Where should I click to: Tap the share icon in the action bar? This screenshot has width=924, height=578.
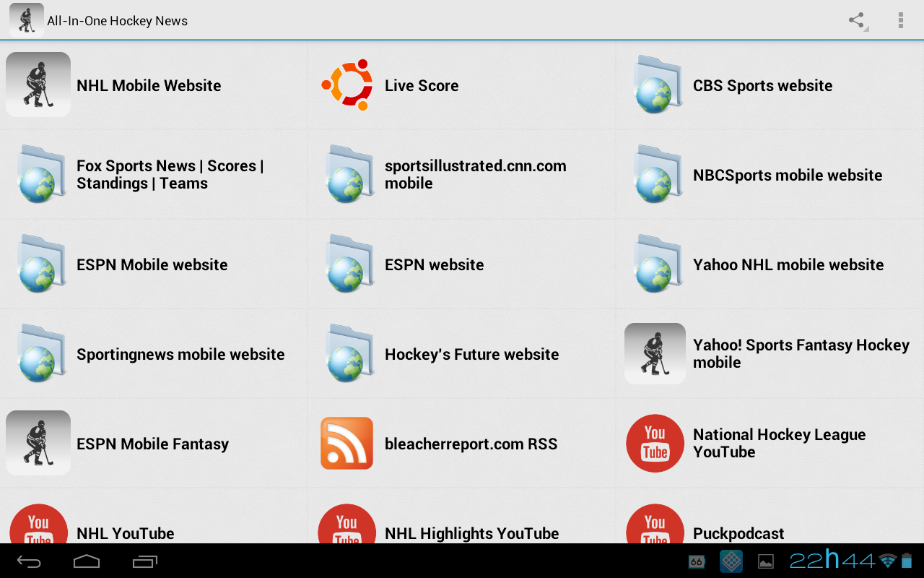(x=857, y=20)
